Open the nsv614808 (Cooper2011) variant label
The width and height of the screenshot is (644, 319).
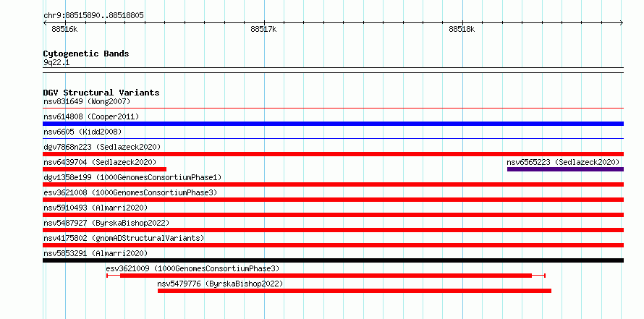click(x=91, y=116)
